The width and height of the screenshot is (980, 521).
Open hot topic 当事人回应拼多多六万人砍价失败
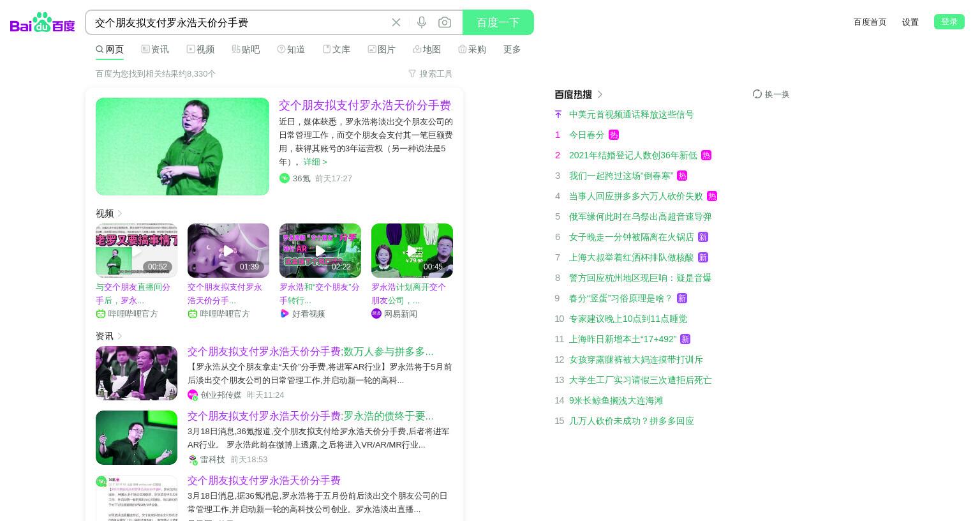pyautogui.click(x=636, y=196)
